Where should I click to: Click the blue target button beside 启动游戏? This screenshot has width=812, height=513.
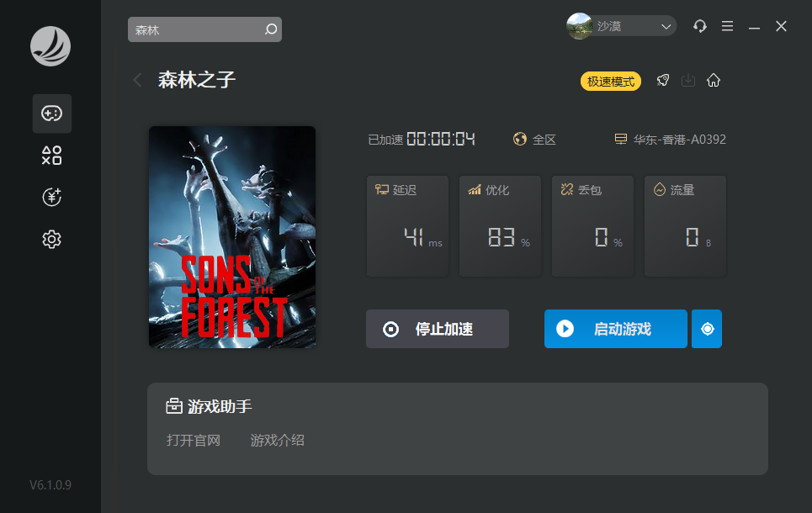point(707,329)
